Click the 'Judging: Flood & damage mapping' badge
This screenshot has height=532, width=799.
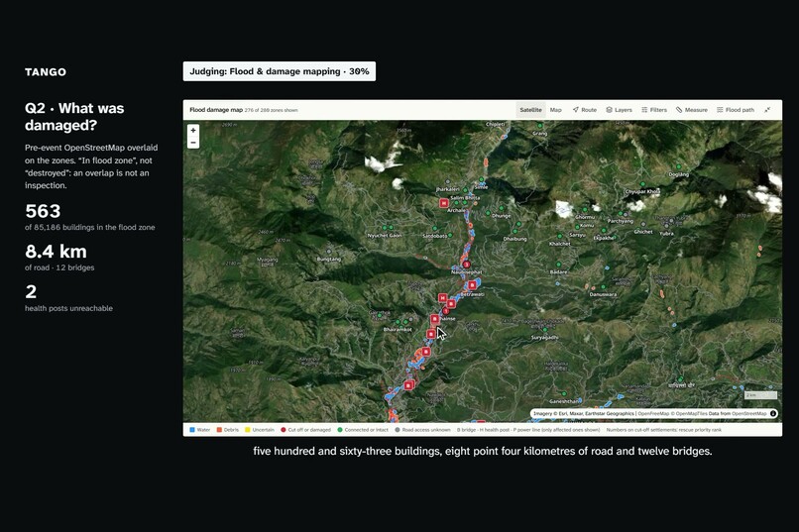[x=280, y=71]
